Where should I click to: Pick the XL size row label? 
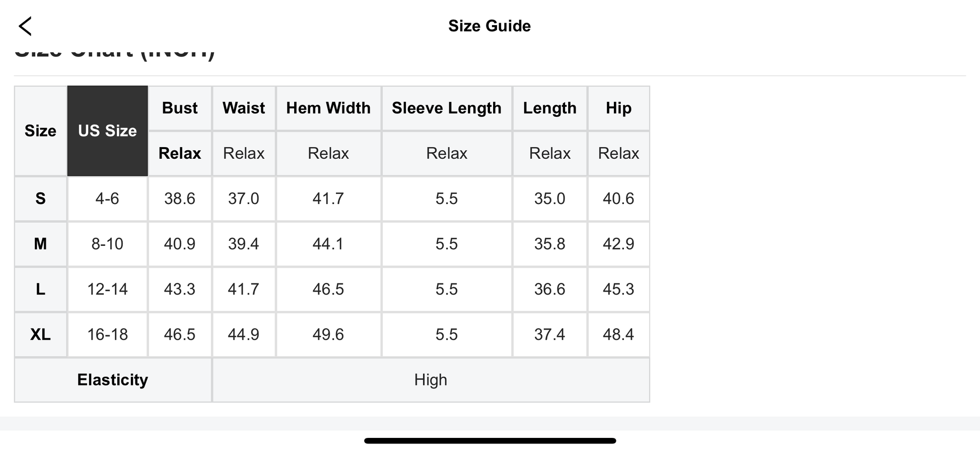40,335
